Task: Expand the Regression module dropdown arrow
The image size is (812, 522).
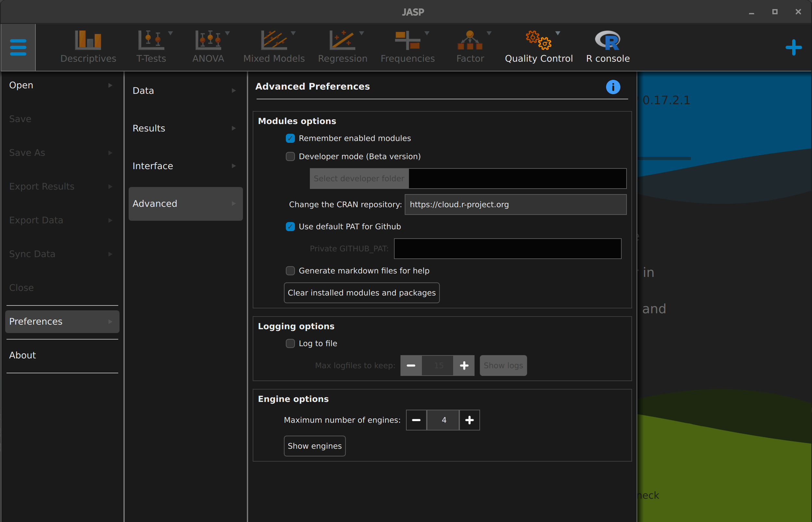Action: (362, 33)
